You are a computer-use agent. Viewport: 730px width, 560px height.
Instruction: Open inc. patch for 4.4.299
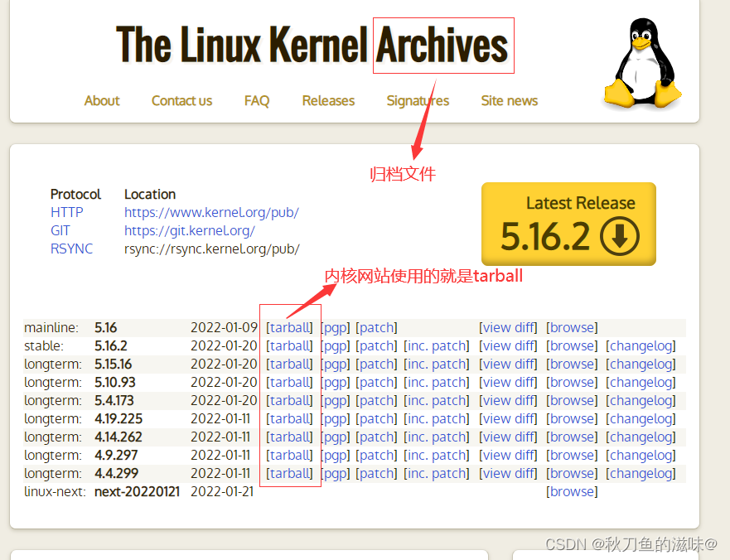pyautogui.click(x=436, y=473)
